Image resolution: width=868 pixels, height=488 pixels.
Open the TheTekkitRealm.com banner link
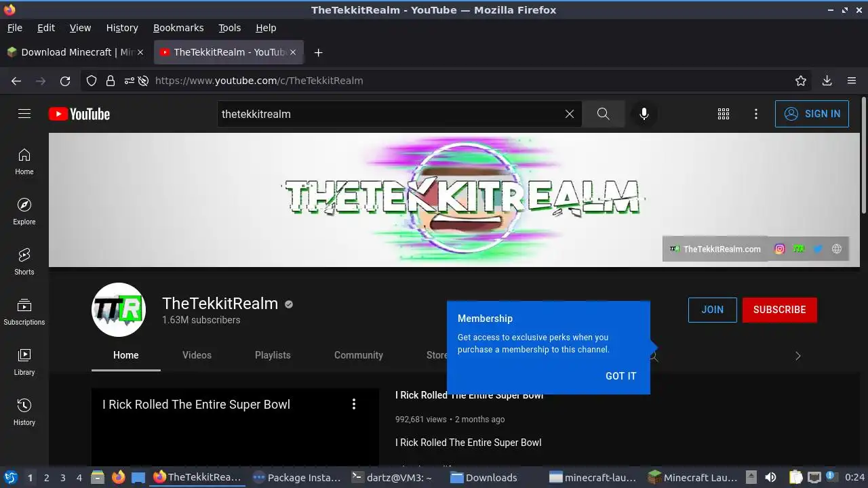pos(715,249)
